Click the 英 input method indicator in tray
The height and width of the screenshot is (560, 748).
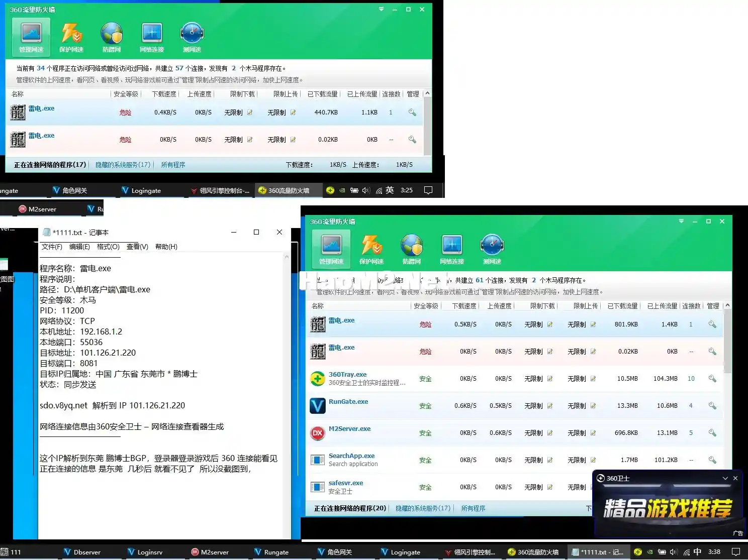pos(390,190)
